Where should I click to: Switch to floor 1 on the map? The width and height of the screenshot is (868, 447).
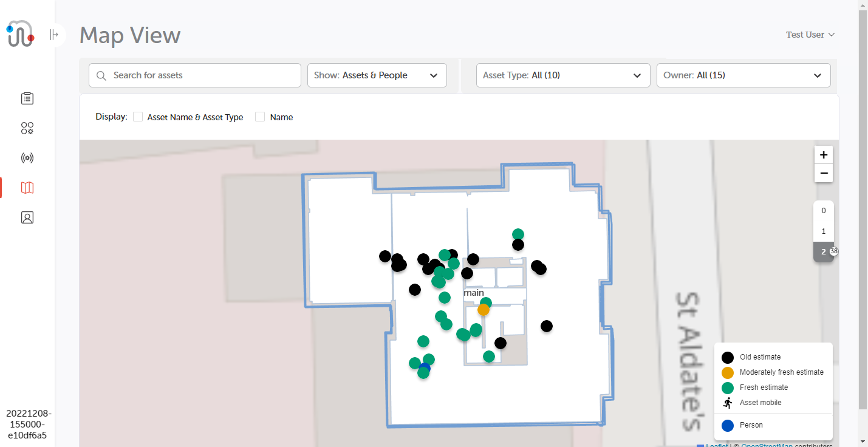click(823, 231)
